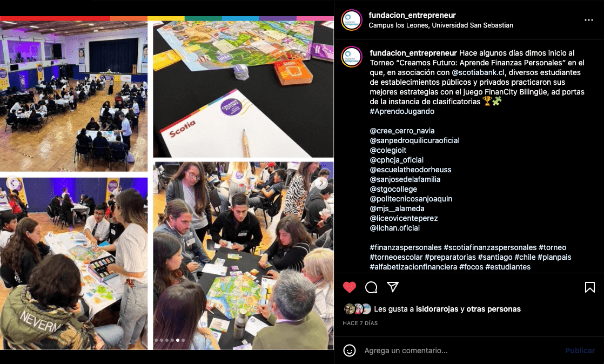Screen dimensions: 604x364
Task: Open the Campus los Leones location link
Action: (441, 25)
